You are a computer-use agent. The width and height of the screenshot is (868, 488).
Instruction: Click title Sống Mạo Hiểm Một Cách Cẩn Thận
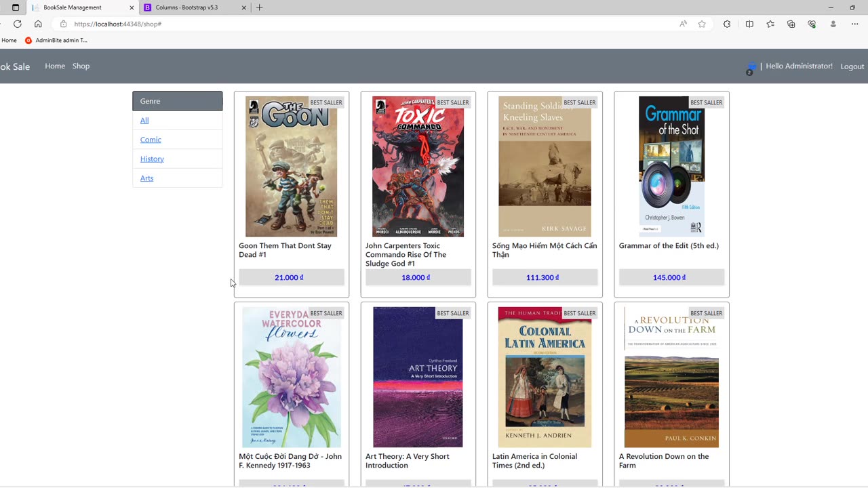tap(545, 250)
